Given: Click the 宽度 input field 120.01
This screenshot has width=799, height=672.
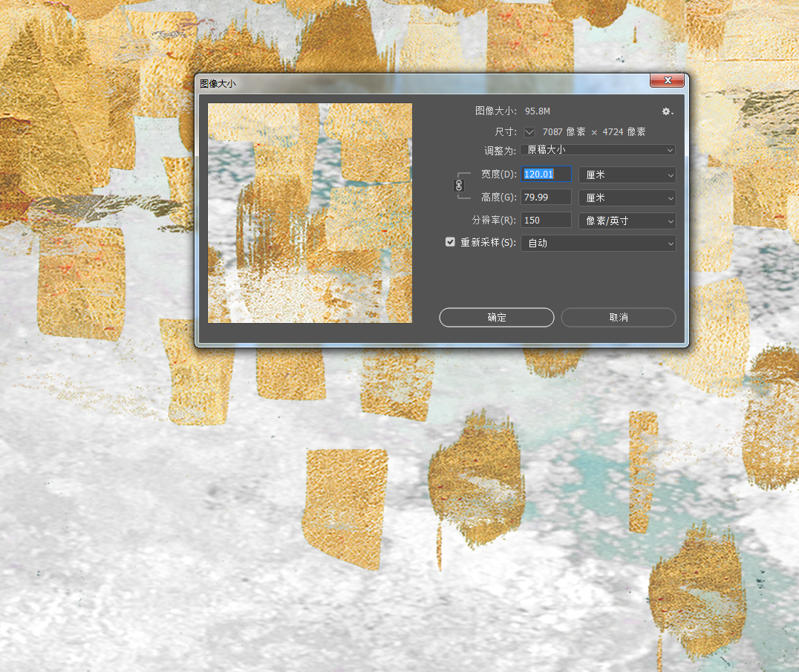Looking at the screenshot, I should point(546,174).
